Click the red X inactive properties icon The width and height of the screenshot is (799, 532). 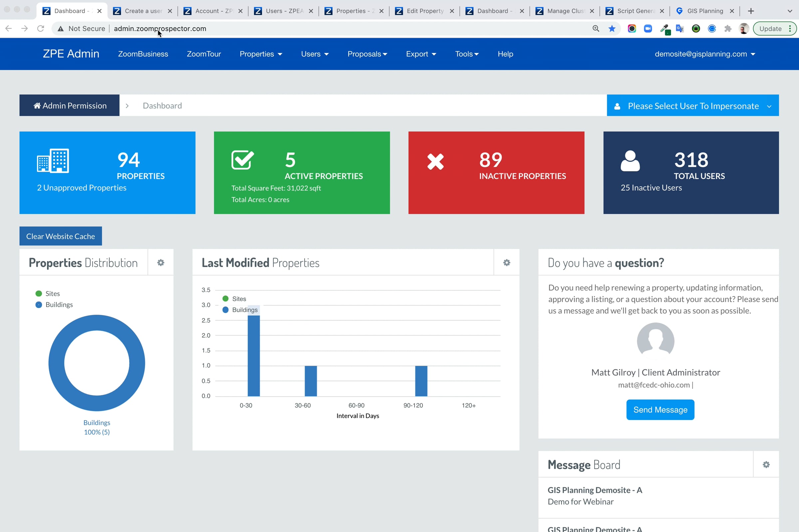[x=435, y=161]
